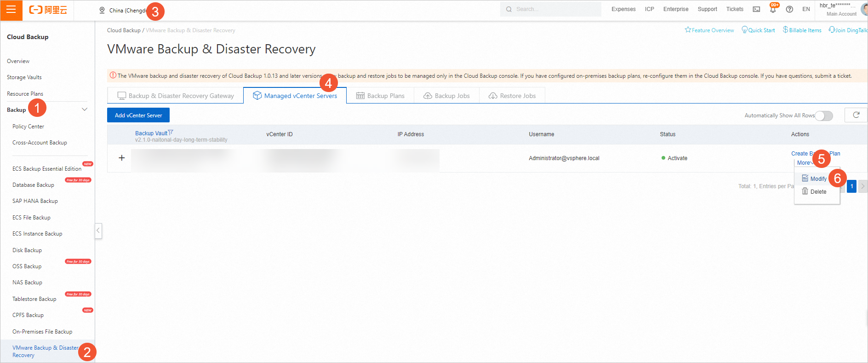Viewport: 868px width, 363px height.
Task: Click the Alibaba Cloud logo
Action: point(48,10)
